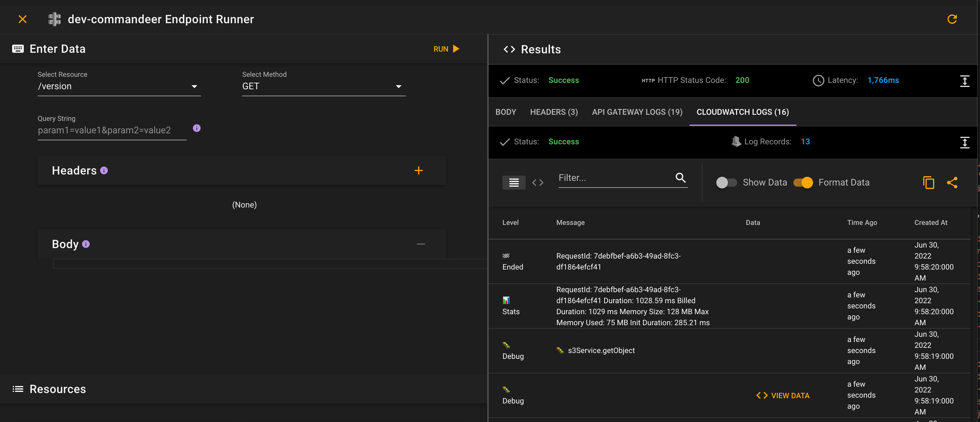The width and height of the screenshot is (980, 422).
Task: Click the Enter Data keyboard icon
Action: click(18, 49)
